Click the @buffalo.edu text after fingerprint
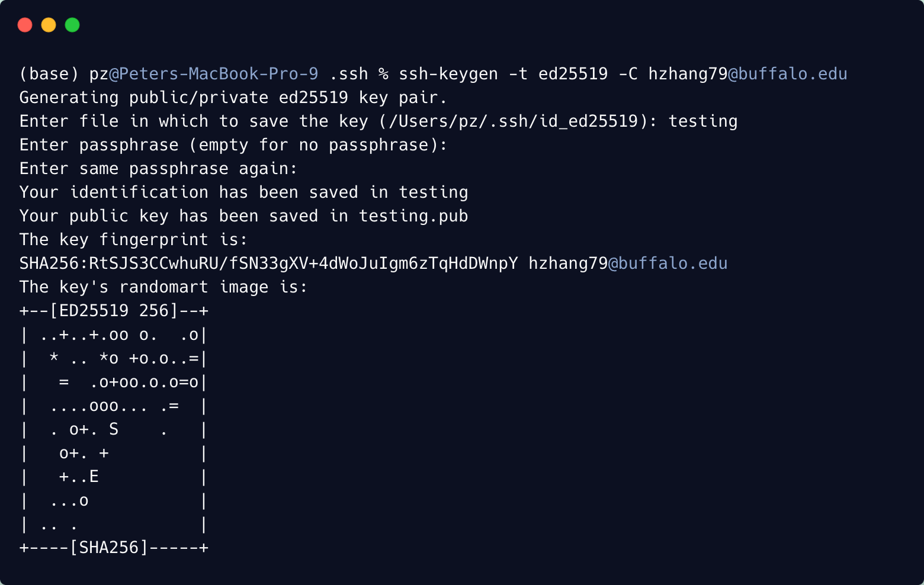Screen dimensions: 924x585 point(668,263)
